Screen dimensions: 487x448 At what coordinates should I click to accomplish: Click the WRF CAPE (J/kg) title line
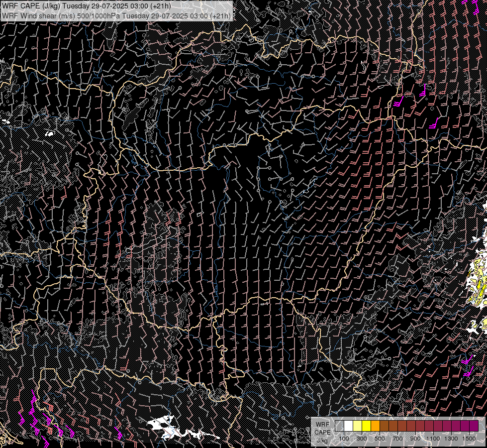pos(86,5)
